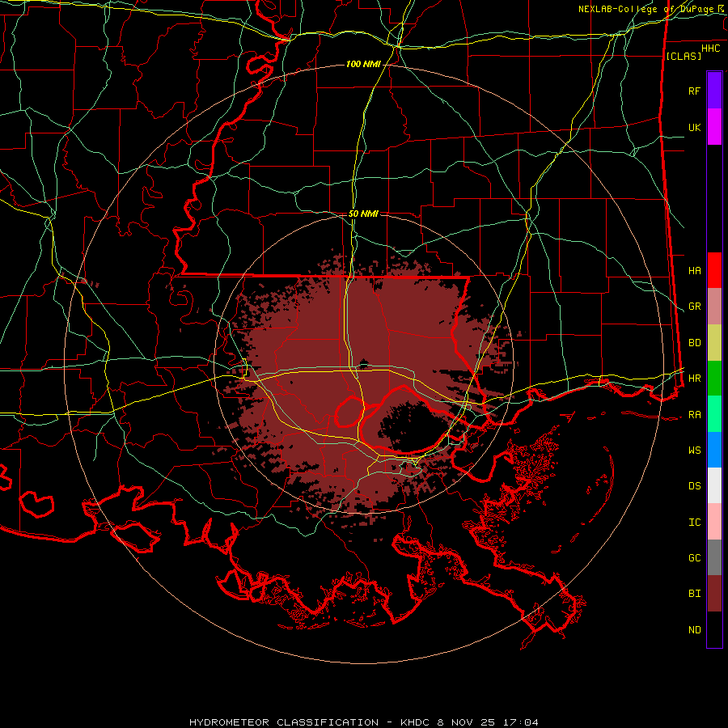Click the HR legend label
The image size is (728, 728).
(694, 379)
